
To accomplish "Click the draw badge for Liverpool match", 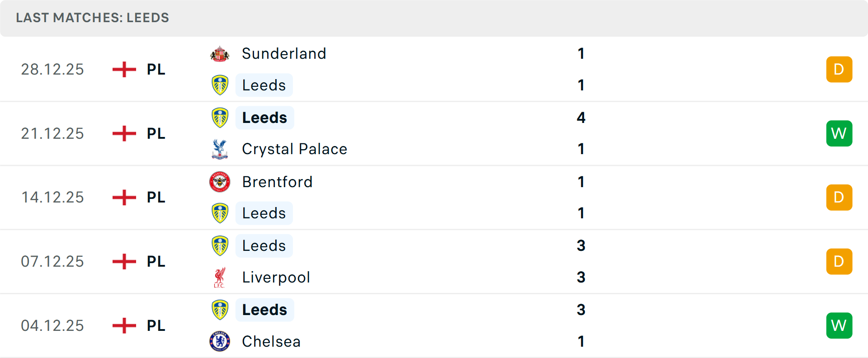I will coord(839,262).
